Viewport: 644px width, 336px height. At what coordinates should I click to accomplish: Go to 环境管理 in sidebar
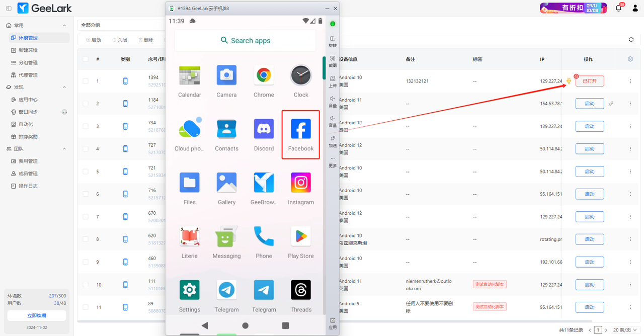coord(39,38)
